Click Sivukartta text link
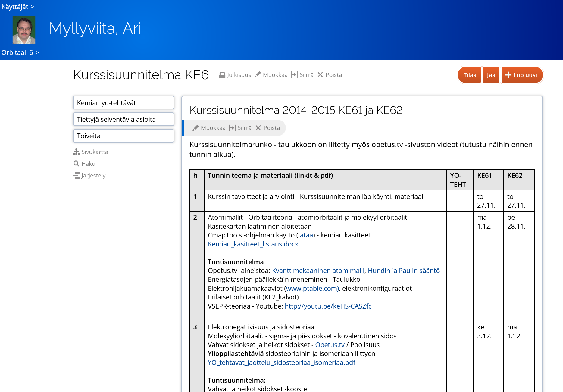The image size is (563, 392). click(x=95, y=152)
